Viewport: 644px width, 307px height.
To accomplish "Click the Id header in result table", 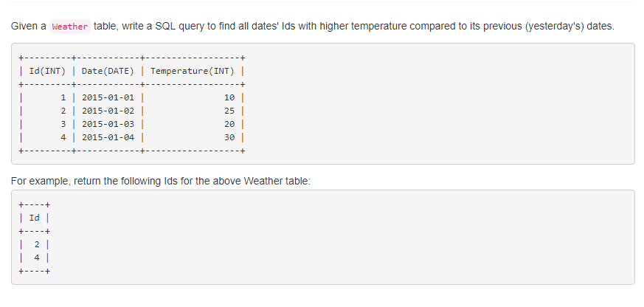I will point(35,218).
